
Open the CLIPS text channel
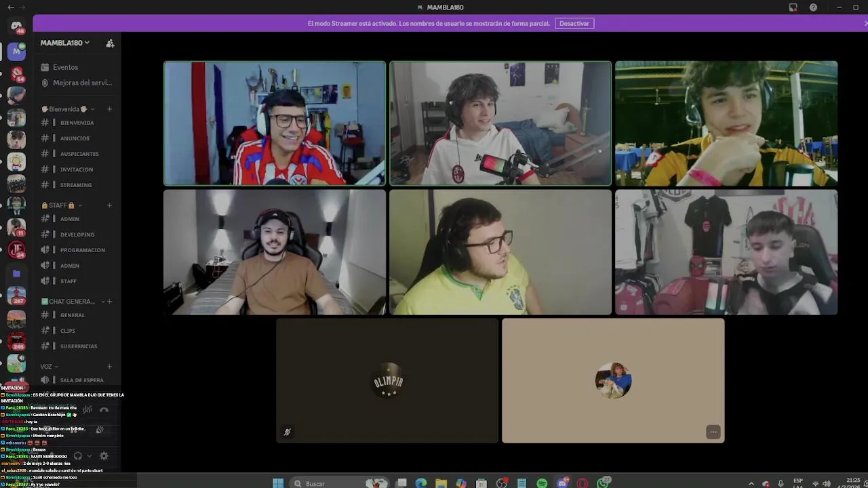click(76, 331)
